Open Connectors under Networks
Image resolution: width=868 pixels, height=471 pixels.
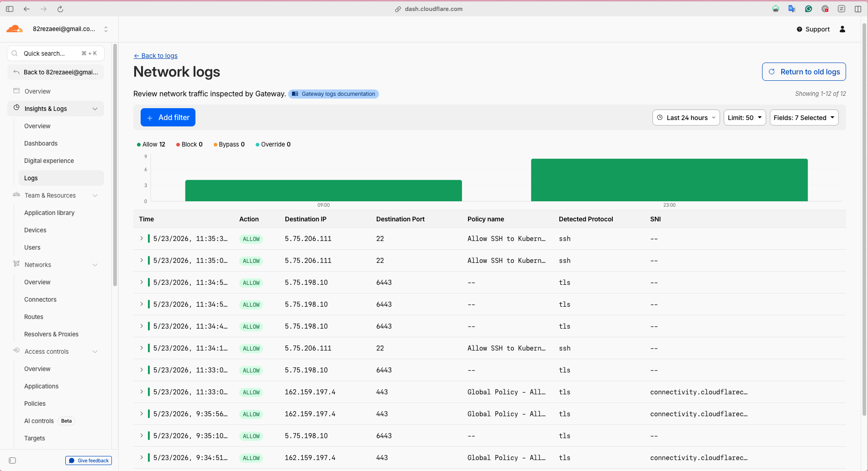click(40, 299)
